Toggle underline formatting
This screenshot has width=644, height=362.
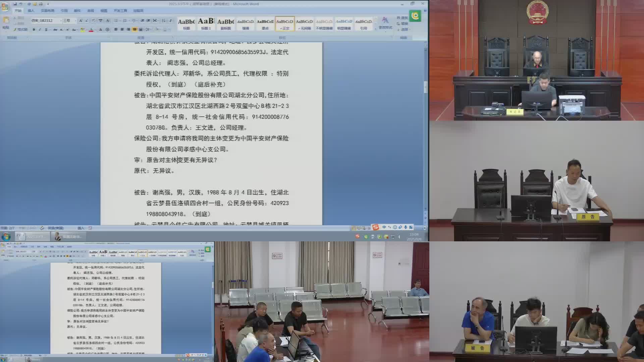(x=46, y=29)
